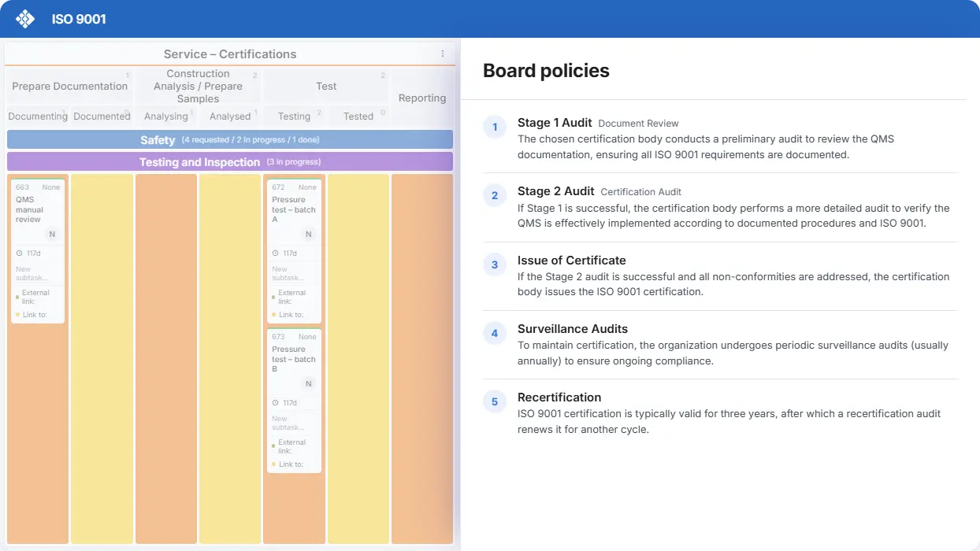Add a new subtask on card 673
980x551 pixels.
(x=288, y=423)
